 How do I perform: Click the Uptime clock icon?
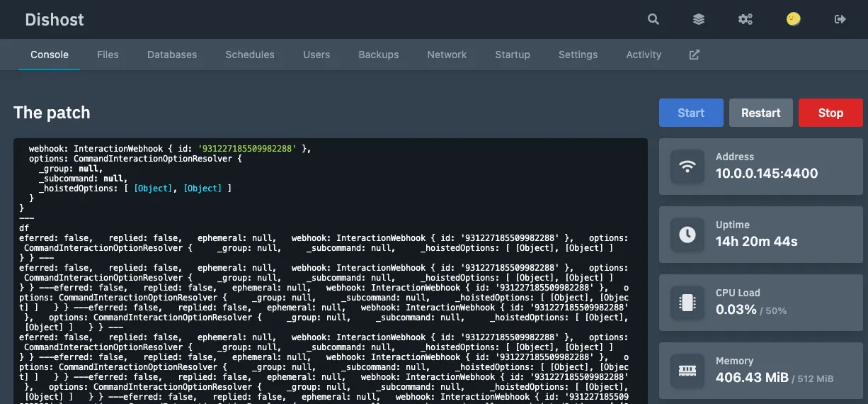tap(687, 235)
